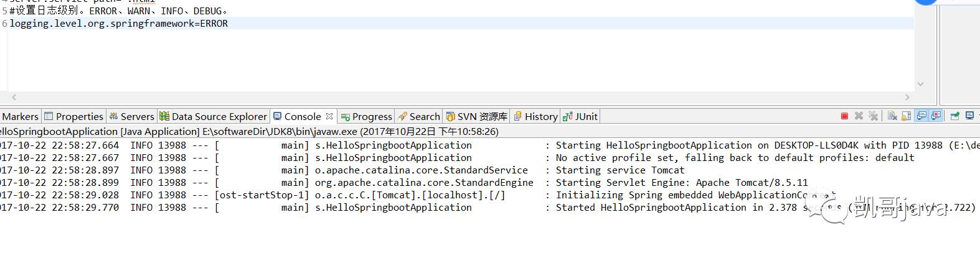Click 'Starting Servlet Engine: Apache Tomcat/8.5.11' line
980x253 pixels.
[682, 182]
